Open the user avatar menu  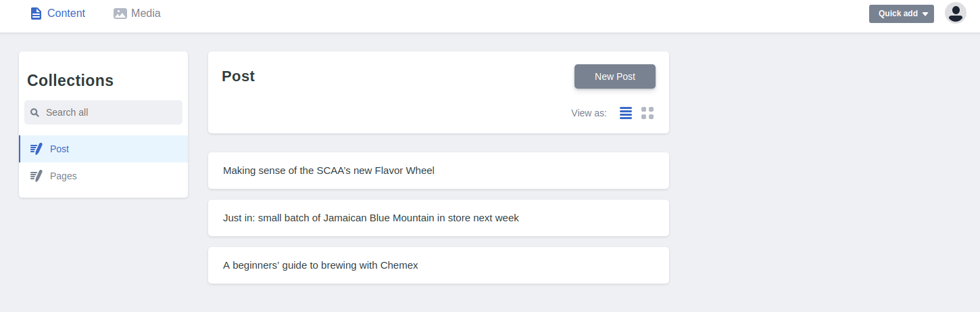955,14
